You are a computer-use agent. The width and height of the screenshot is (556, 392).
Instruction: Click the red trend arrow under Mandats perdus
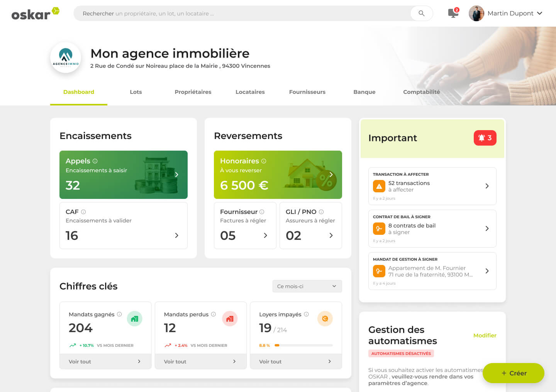[x=168, y=345]
